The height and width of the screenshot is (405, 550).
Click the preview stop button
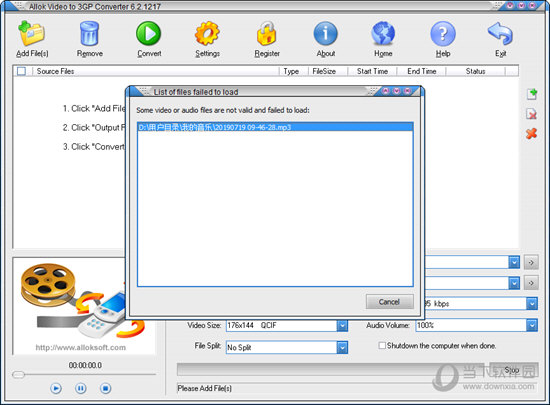point(106,388)
